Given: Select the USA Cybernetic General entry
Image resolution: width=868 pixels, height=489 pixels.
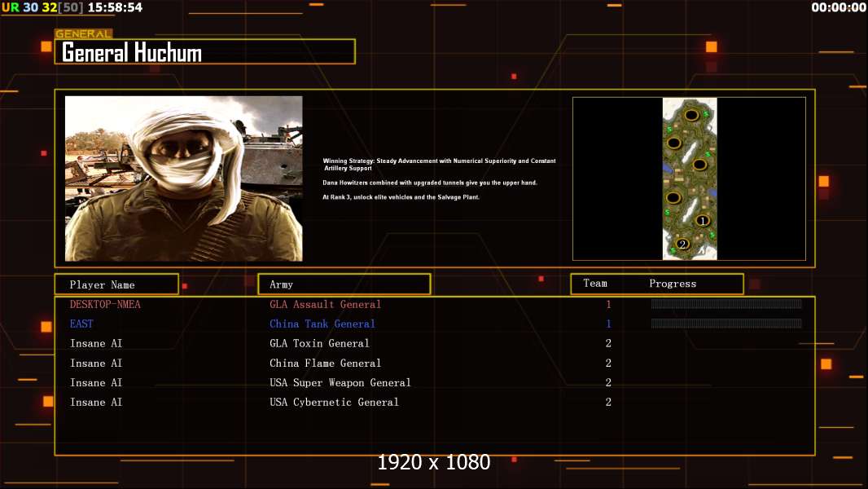Looking at the screenshot, I should coord(334,403).
